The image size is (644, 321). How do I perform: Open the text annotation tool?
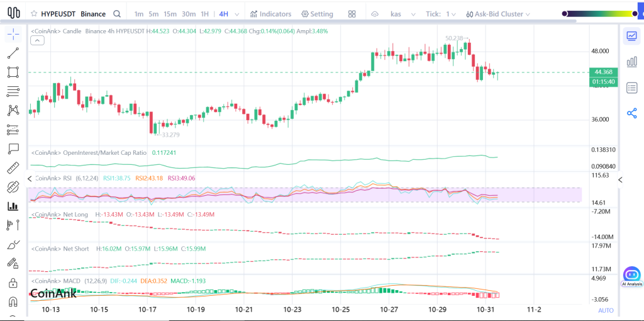point(13,149)
